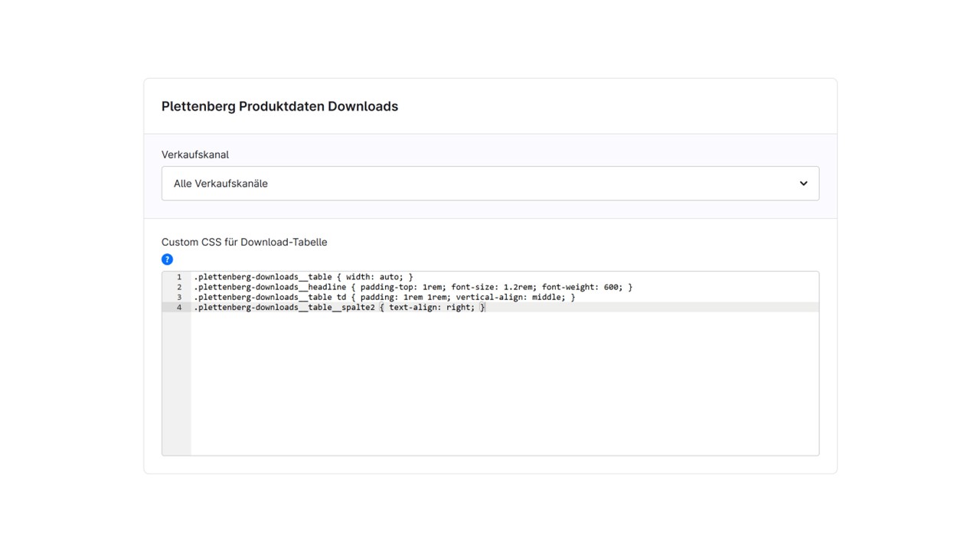Click the Verkaufskanal field label

pyautogui.click(x=195, y=155)
